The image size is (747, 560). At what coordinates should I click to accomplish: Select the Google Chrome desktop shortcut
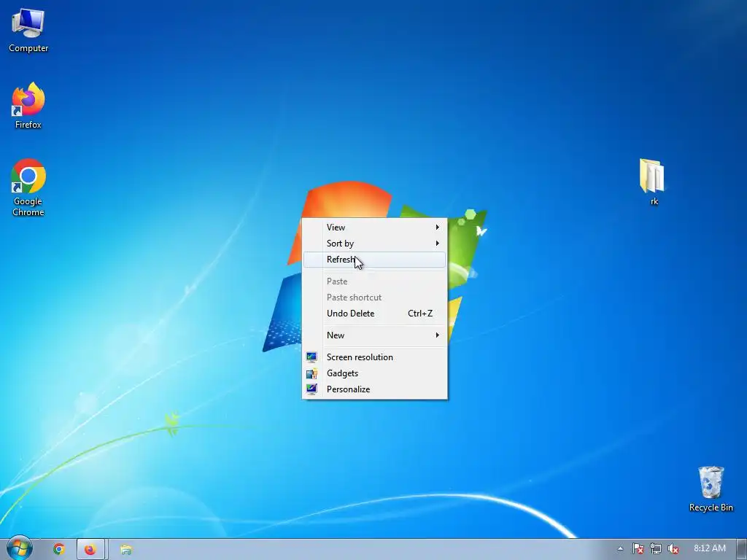click(x=28, y=187)
